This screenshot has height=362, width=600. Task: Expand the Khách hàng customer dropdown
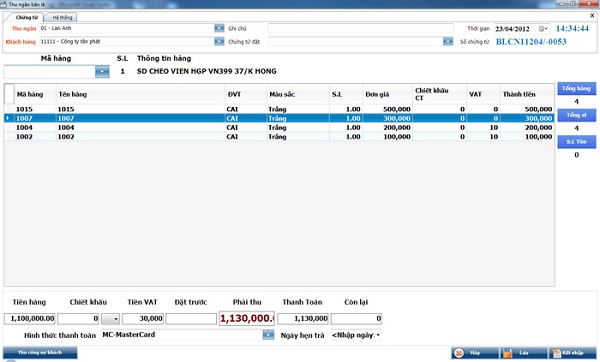point(219,41)
